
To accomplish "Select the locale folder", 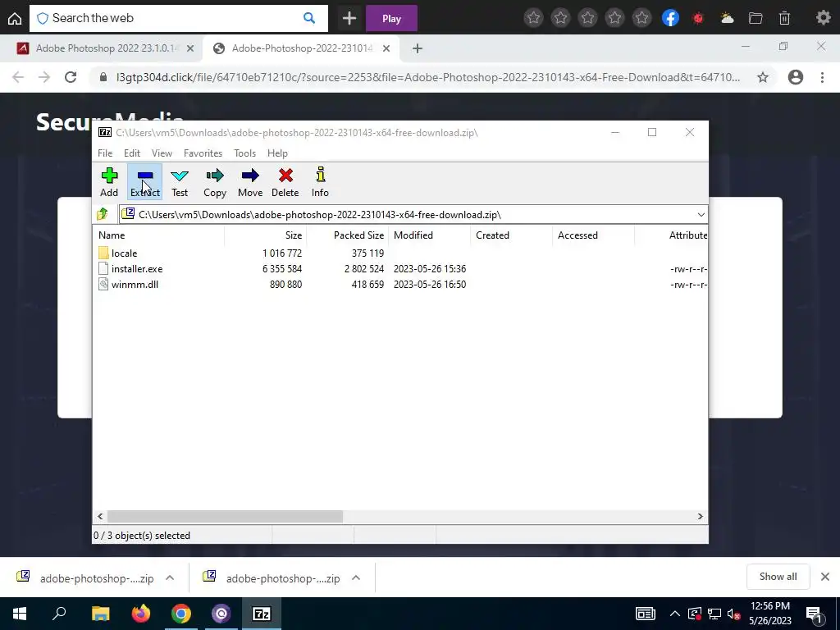I will click(125, 253).
